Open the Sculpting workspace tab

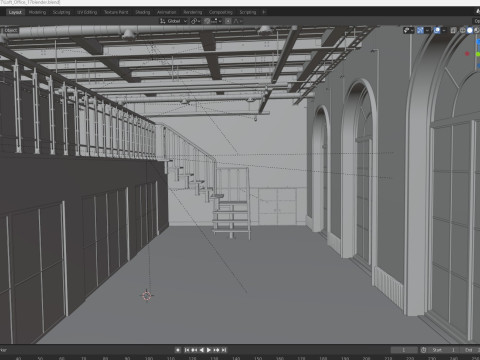pyautogui.click(x=61, y=12)
